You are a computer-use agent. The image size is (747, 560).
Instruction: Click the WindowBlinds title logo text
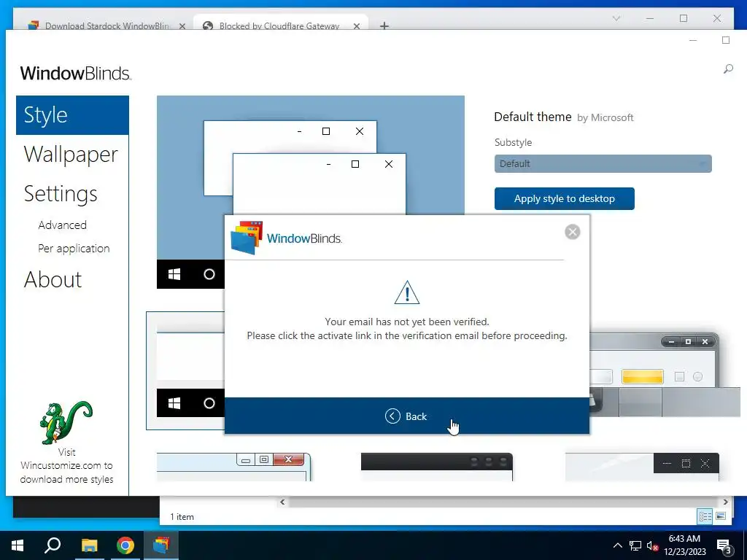click(x=76, y=74)
